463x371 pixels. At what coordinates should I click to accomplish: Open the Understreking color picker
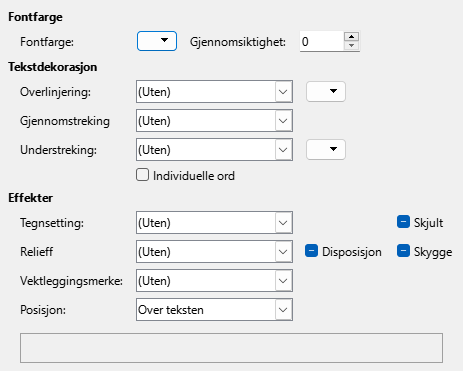click(x=326, y=149)
